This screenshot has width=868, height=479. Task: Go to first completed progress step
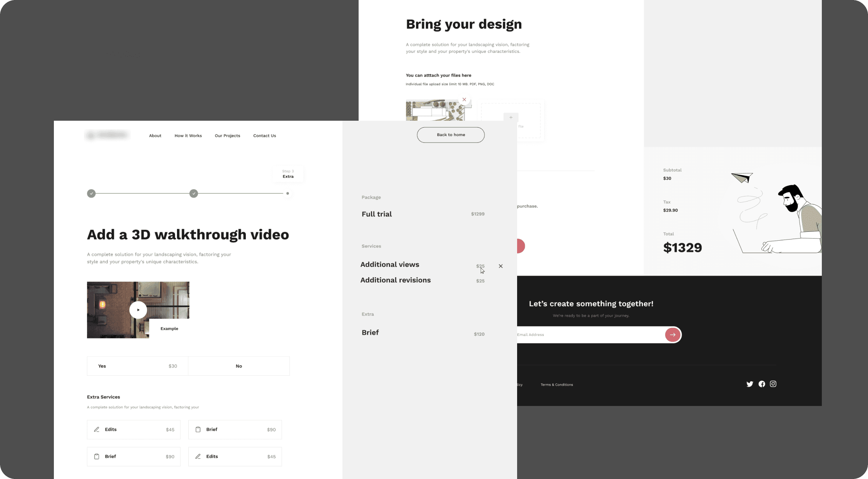91,193
